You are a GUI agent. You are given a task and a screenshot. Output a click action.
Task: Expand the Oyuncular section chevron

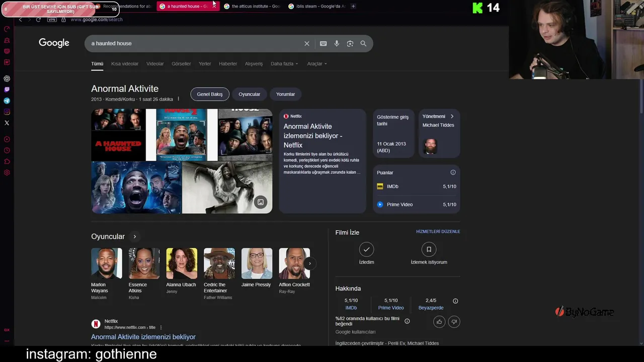[x=134, y=236]
